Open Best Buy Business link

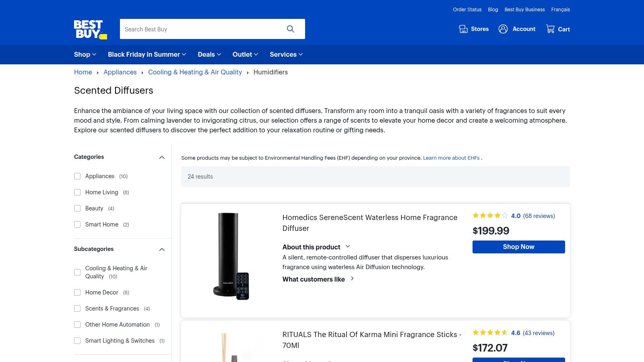tap(524, 10)
